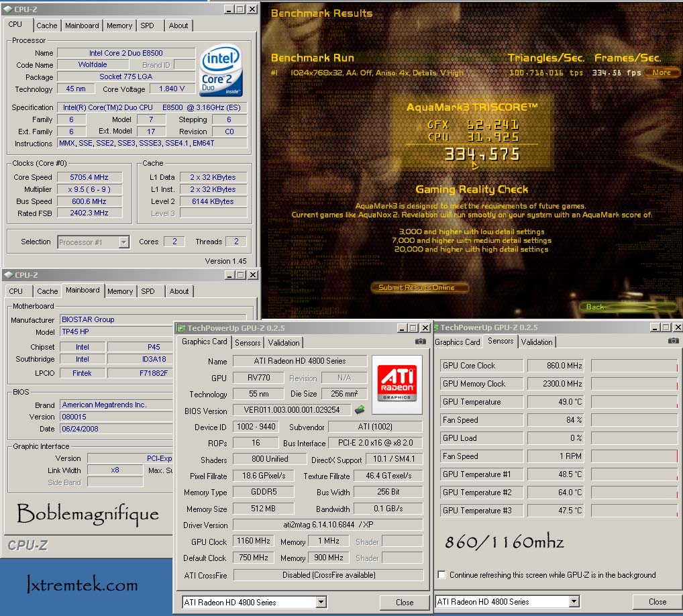The image size is (683, 616).
Task: Click BIOS Version field 'VER011.003.000.001.029254'
Action: [x=292, y=410]
